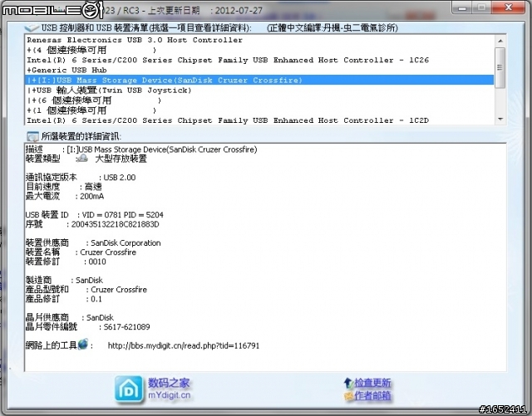The height and width of the screenshot is (416, 532).
Task: Select the 6 ports available row
Action: coord(259,100)
